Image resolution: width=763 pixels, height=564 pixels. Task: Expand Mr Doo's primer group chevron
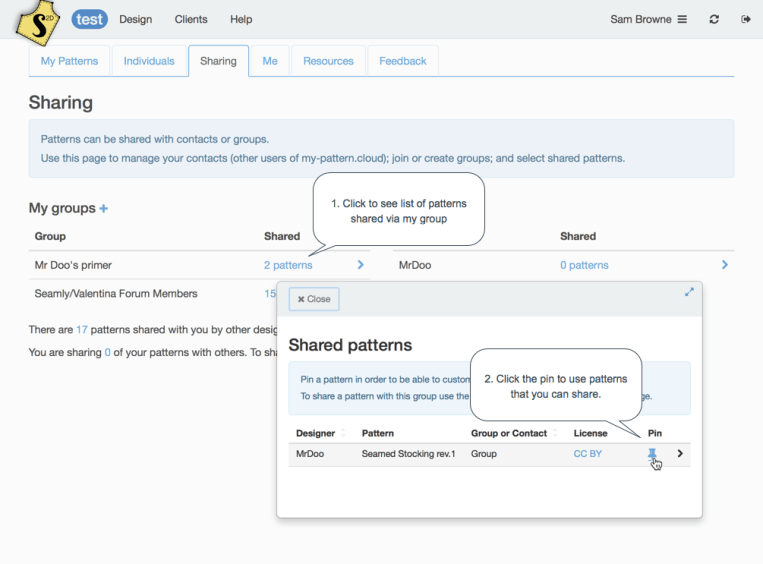pos(361,265)
